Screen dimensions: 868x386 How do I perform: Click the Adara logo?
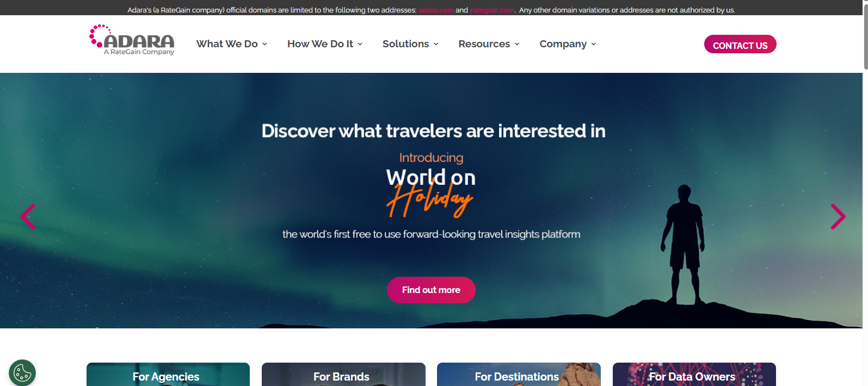coord(132,40)
